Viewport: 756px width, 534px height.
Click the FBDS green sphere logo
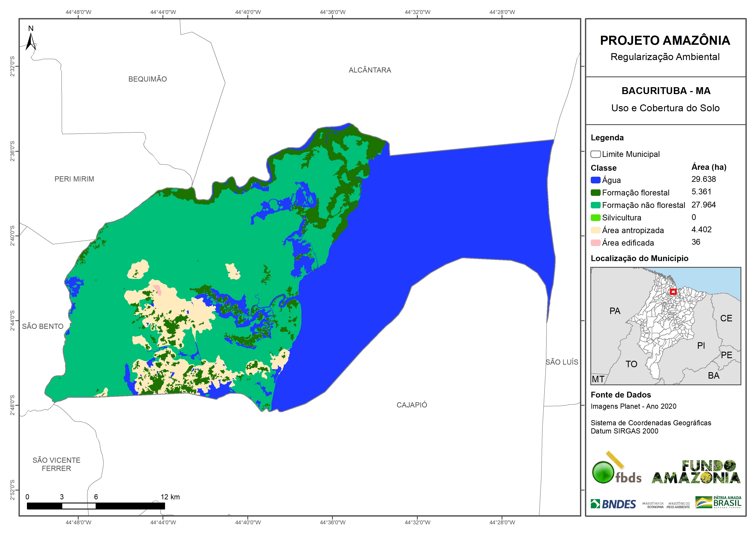[603, 472]
